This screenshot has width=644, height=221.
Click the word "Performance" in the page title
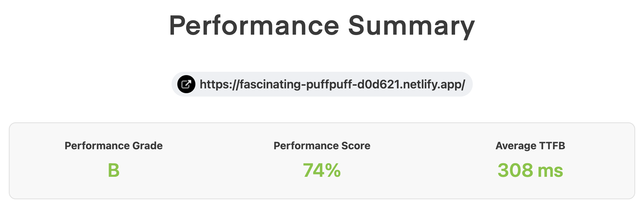click(254, 26)
